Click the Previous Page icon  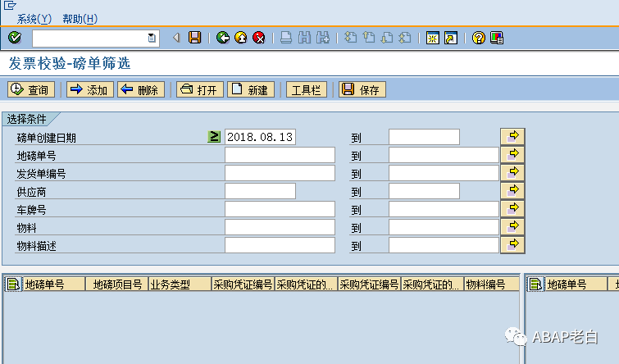click(369, 38)
